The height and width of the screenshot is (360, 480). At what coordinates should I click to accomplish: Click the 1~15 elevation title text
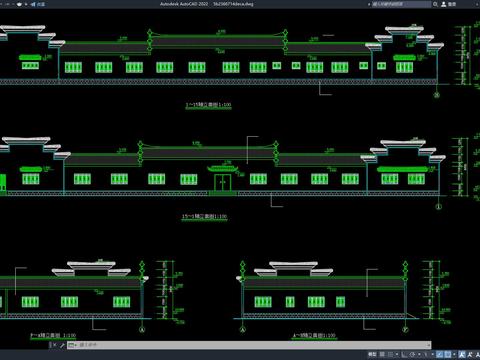point(208,105)
